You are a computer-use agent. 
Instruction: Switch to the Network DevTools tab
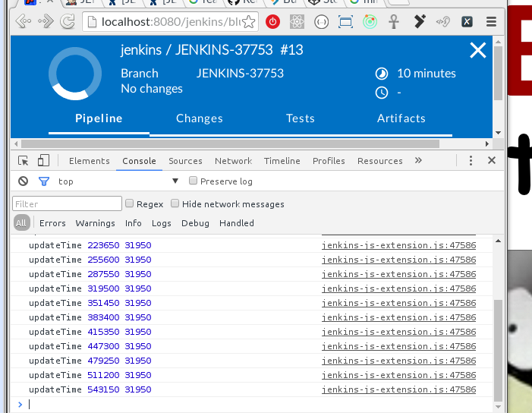tap(233, 161)
